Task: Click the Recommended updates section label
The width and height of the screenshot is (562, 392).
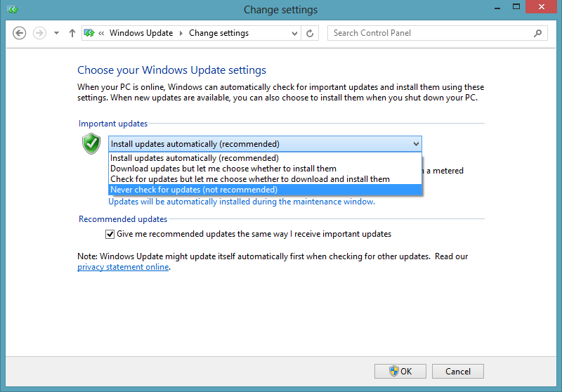Action: [x=123, y=219]
